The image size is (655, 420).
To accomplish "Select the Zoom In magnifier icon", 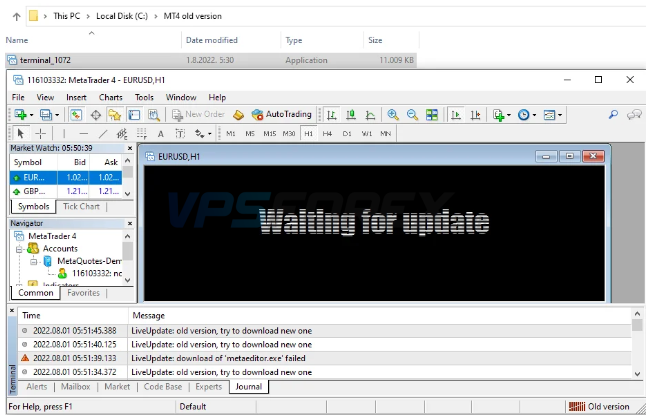I will tap(393, 115).
